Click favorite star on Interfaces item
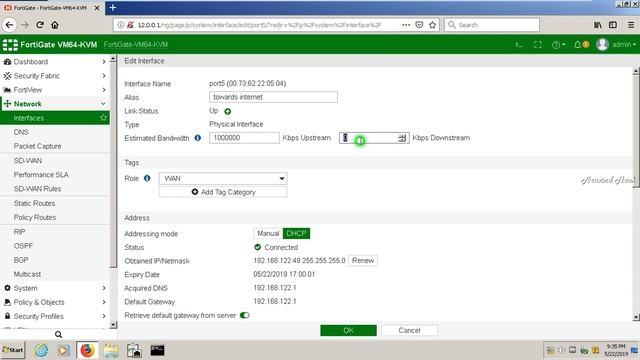Viewport: 640px width, 360px height. click(x=103, y=118)
